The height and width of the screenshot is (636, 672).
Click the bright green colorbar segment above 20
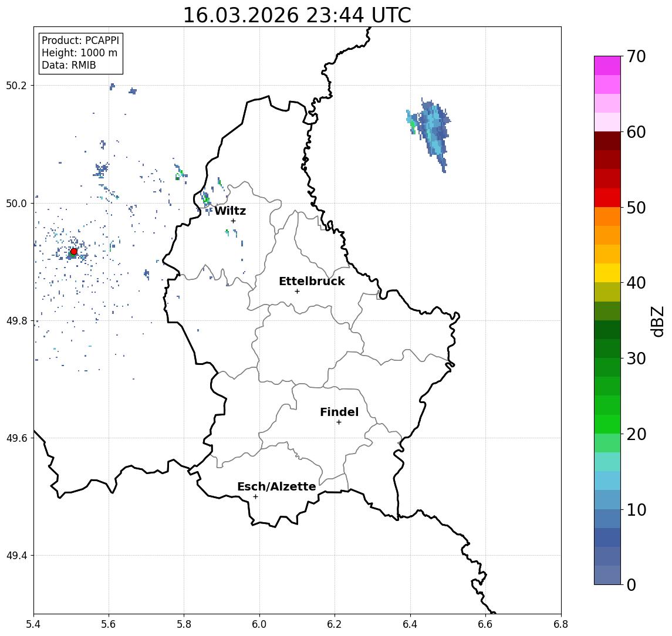click(607, 424)
